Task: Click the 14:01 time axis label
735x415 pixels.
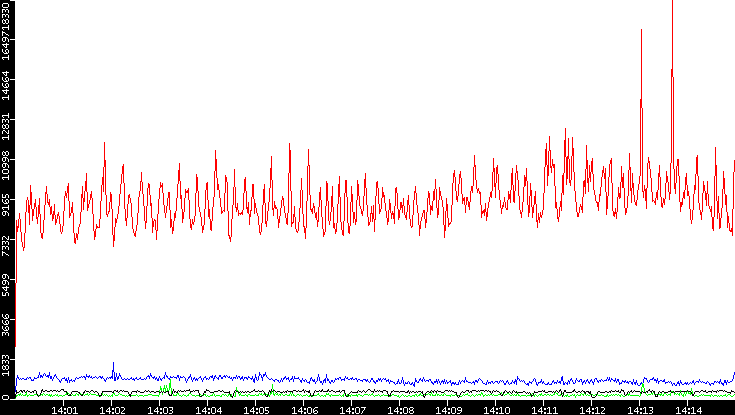Action: 64,411
